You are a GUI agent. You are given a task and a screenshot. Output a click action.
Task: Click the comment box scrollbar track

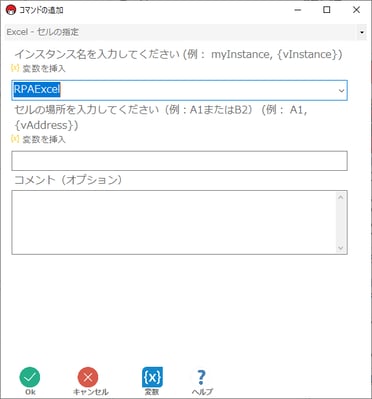coord(341,222)
